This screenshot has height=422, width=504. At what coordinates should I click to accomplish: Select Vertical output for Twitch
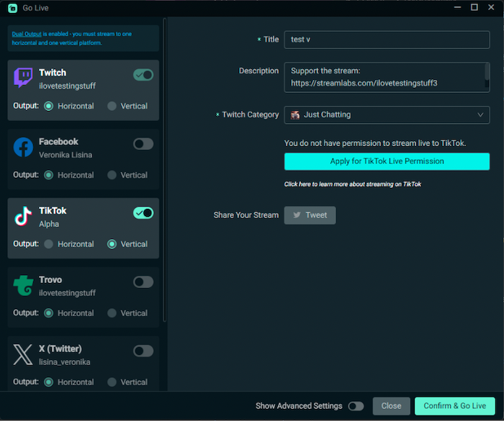(x=112, y=106)
